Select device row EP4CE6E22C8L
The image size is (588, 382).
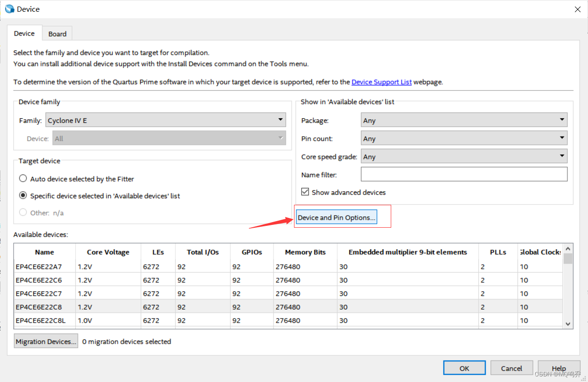point(288,320)
